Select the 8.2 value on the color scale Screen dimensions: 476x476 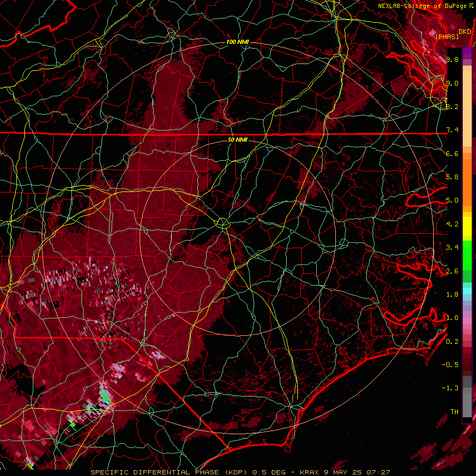click(x=452, y=106)
